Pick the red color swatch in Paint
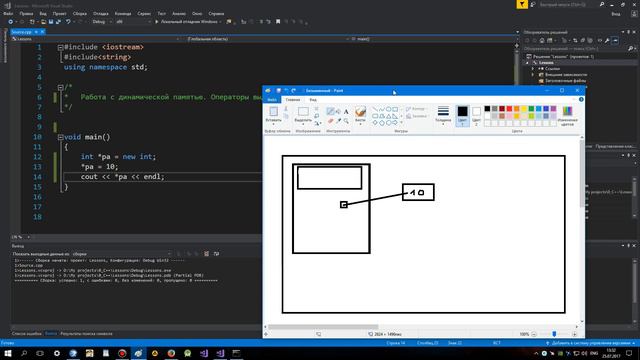This screenshot has height=360, width=640. [509, 109]
